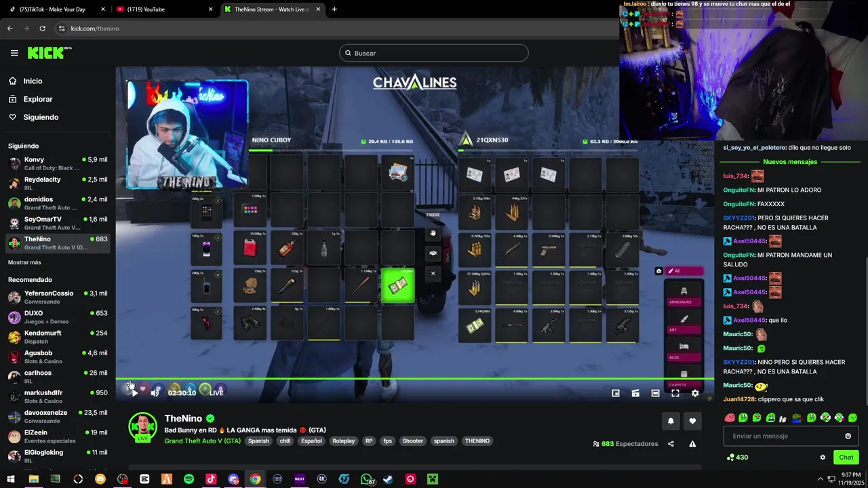Open Spotify from the taskbar
Viewport: 868px width, 488px height.
(x=189, y=479)
